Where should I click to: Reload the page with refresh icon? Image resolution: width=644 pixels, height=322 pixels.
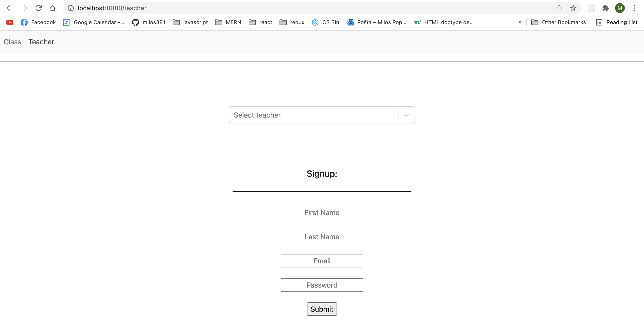point(38,8)
